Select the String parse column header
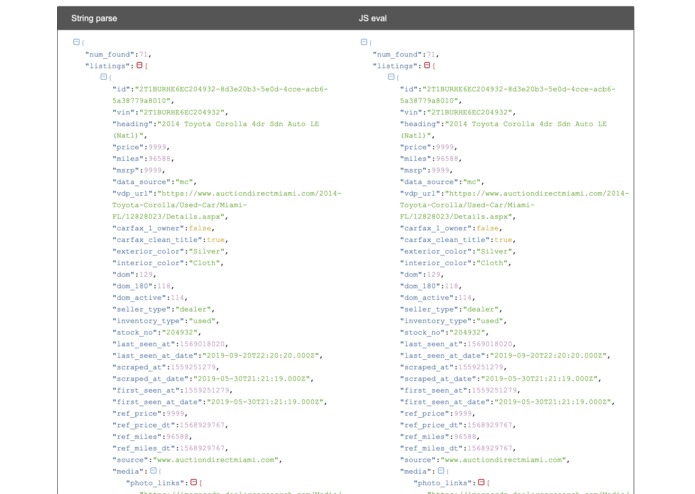The height and width of the screenshot is (494, 695). click(94, 18)
